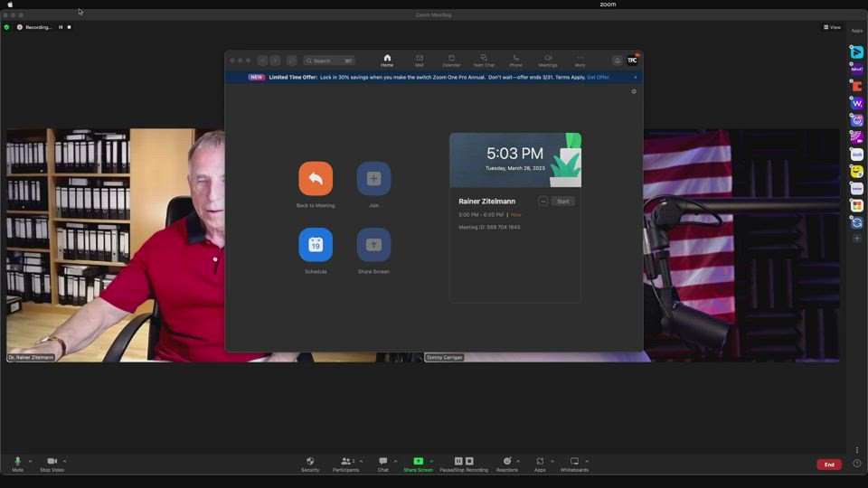Expand audio options arrow next to Mute
Viewport: 868px width, 488px height.
(30, 461)
